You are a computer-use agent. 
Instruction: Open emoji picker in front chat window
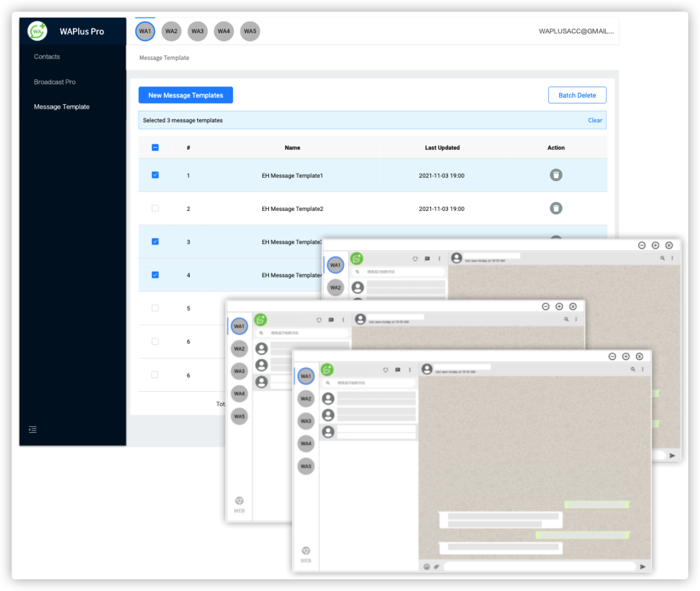click(x=426, y=567)
